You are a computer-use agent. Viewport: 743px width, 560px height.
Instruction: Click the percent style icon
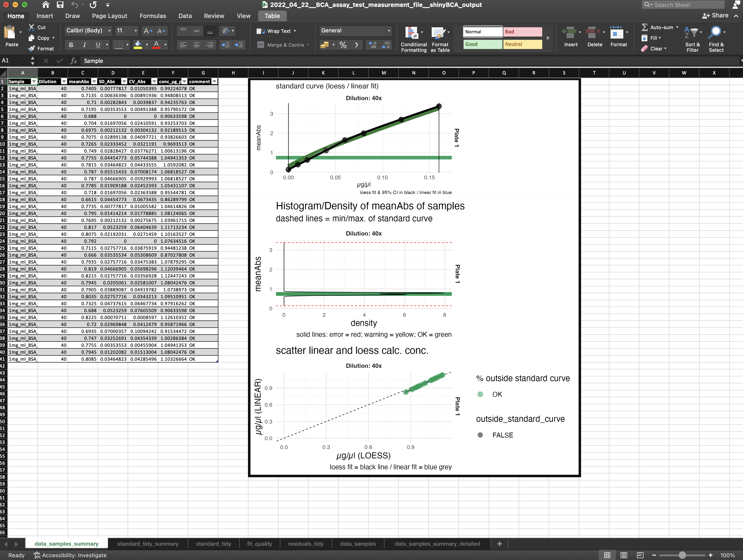343,45
